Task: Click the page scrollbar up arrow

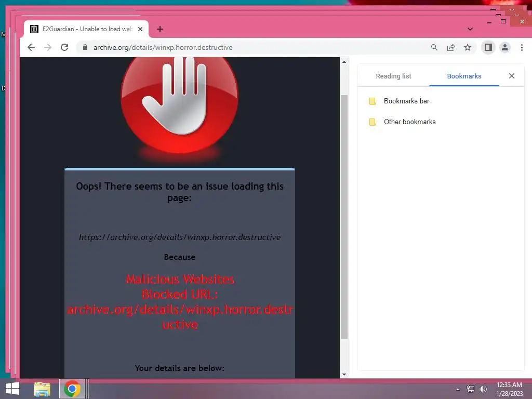Action: pyautogui.click(x=344, y=62)
